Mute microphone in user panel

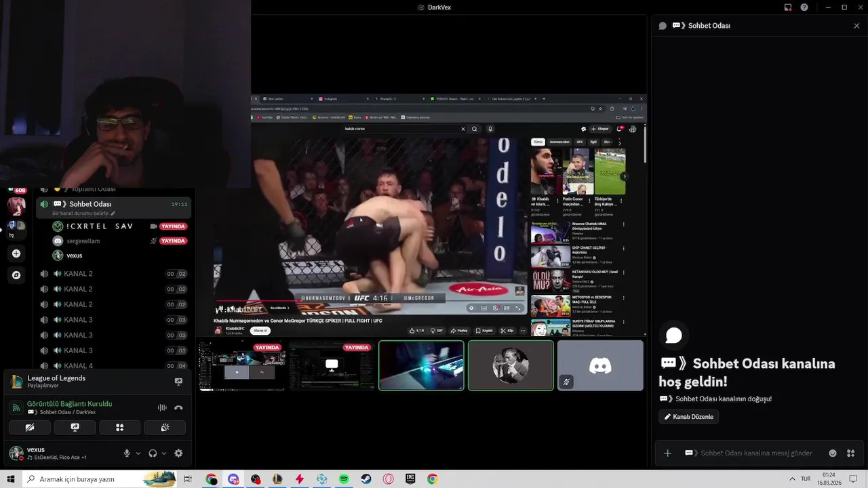[126, 453]
